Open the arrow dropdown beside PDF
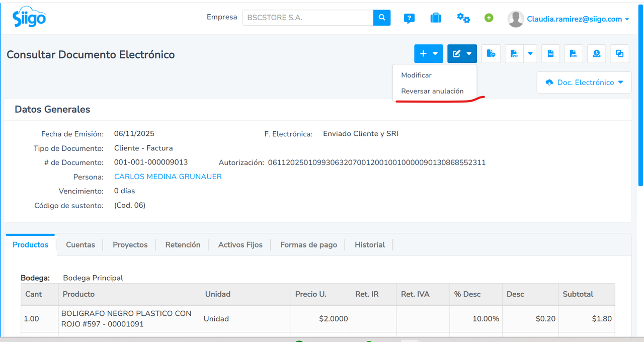 530,54
